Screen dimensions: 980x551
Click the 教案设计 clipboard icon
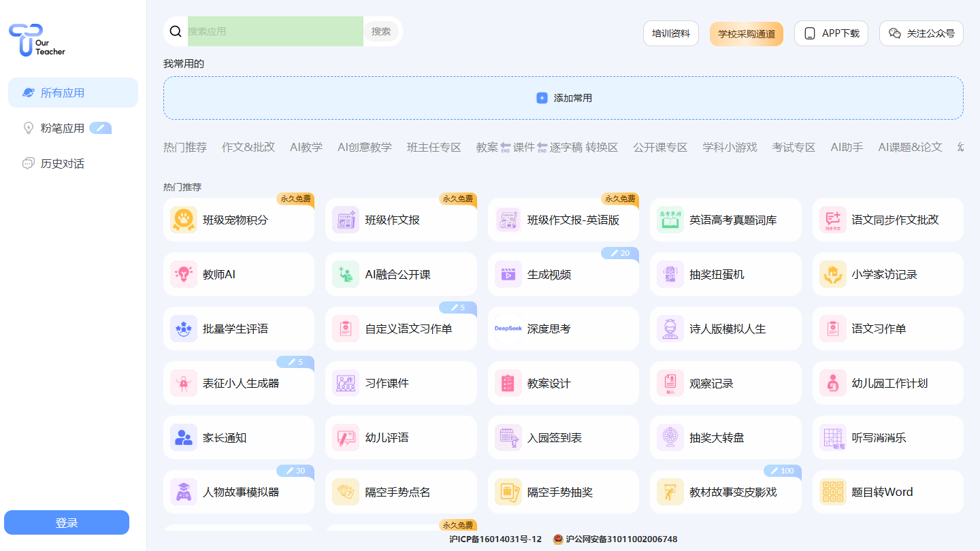pyautogui.click(x=508, y=383)
